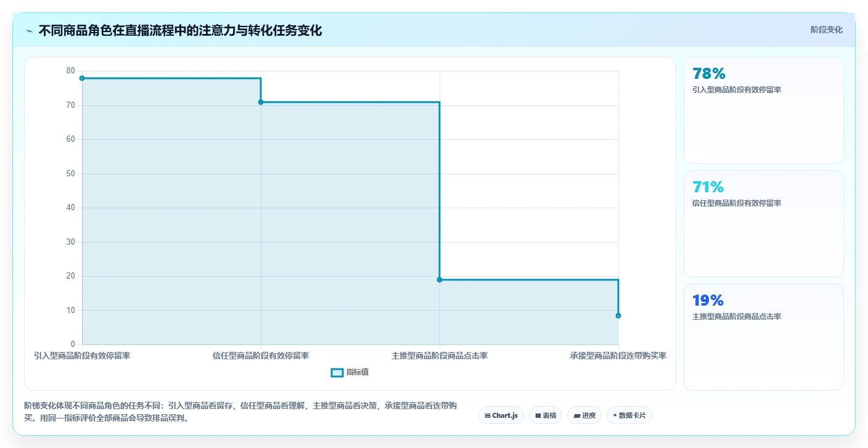
Task: Click x-axis label 承接型商品阶段连带购买率
Action: (x=618, y=356)
